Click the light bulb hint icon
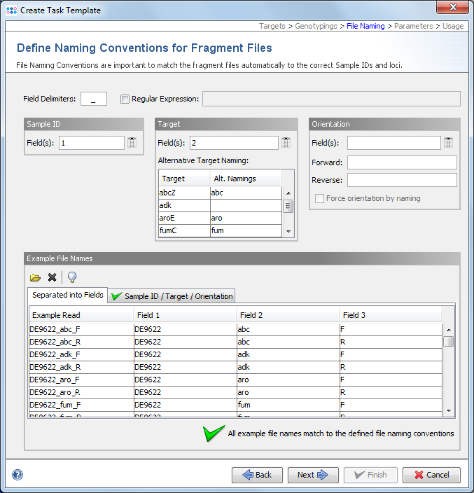This screenshot has width=474, height=493. [x=72, y=277]
